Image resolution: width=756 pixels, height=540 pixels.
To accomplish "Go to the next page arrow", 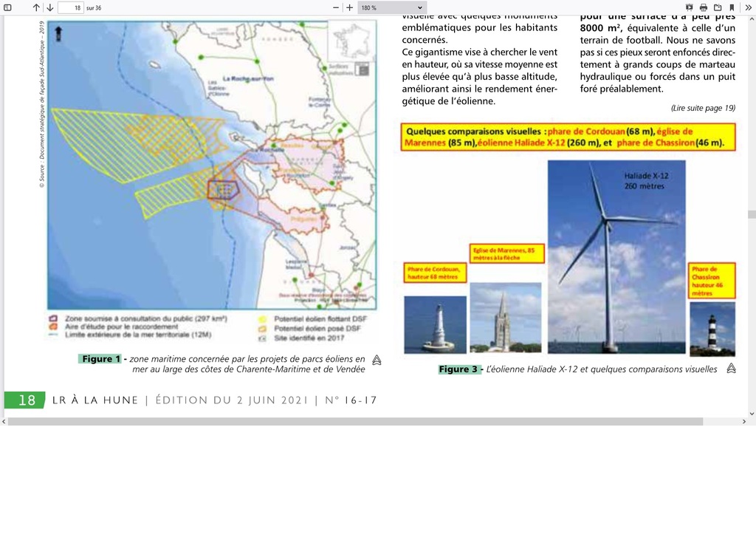I will pos(49,7).
